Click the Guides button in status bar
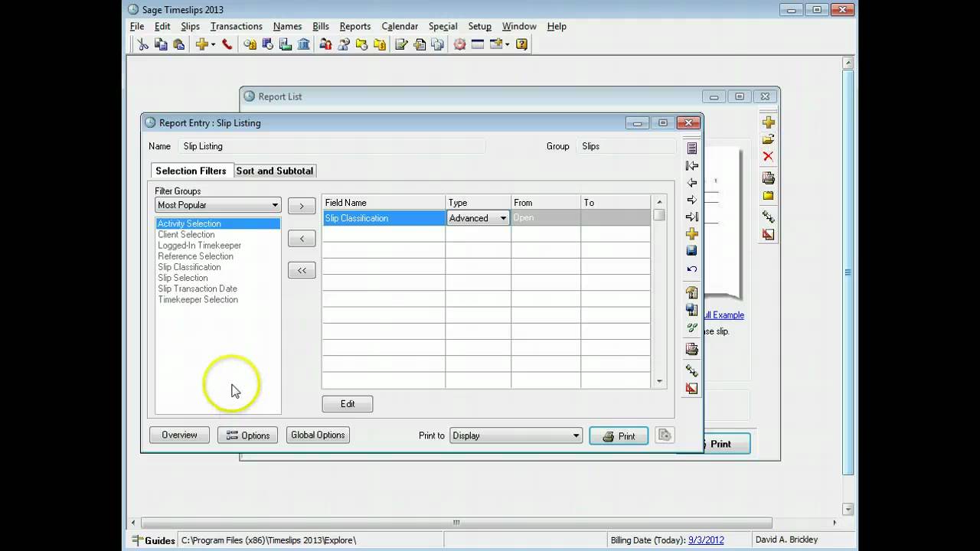This screenshot has width=980, height=551. pos(153,540)
